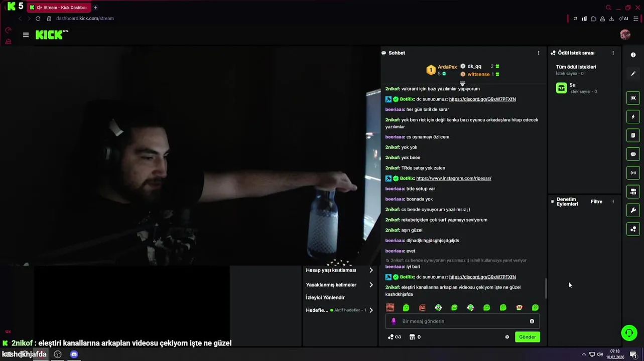644x361 pixels.
Task: Open the hamburger menu beside Kick logo
Action: pyautogui.click(x=26, y=35)
